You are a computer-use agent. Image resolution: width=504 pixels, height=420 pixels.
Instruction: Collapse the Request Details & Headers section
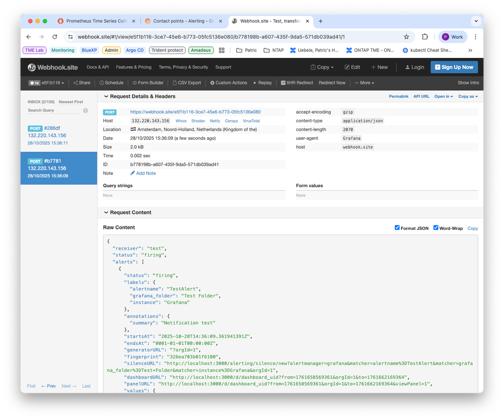(106, 96)
